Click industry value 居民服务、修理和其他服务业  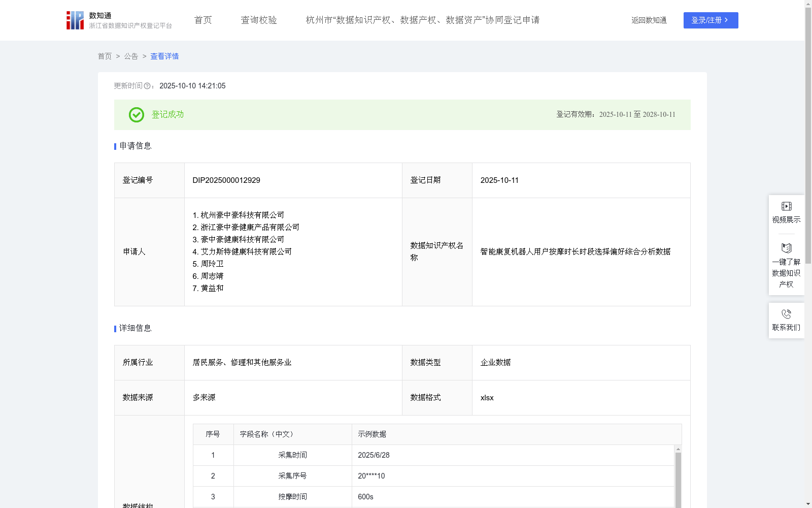pos(242,363)
